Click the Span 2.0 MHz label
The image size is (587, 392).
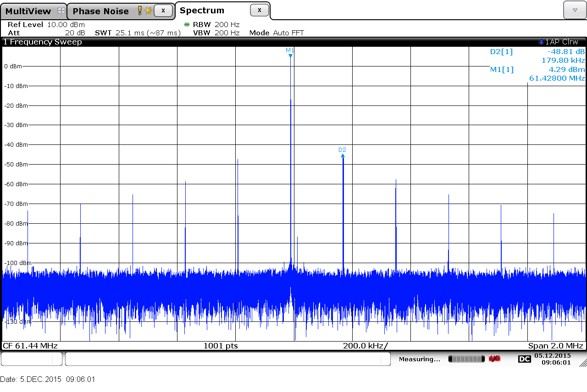click(x=556, y=346)
